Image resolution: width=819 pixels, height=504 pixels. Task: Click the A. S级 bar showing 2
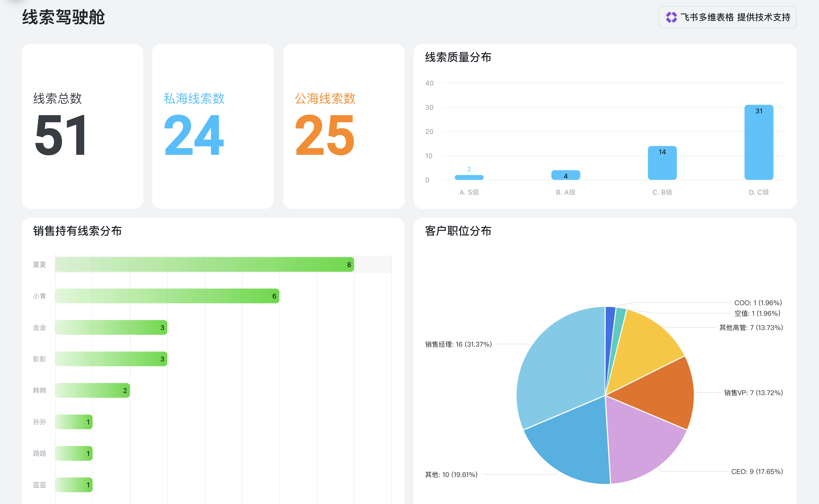(x=469, y=177)
